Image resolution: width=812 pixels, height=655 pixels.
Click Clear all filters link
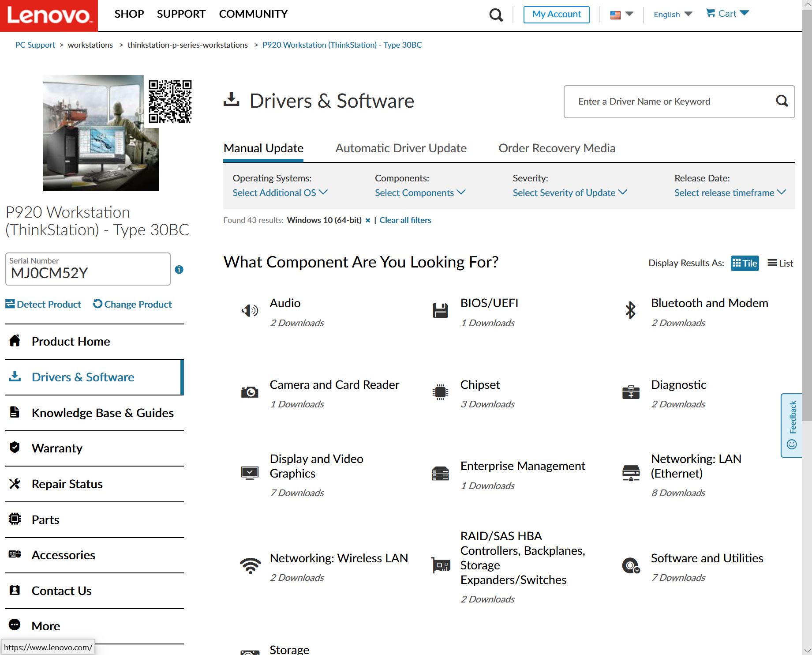coord(405,220)
